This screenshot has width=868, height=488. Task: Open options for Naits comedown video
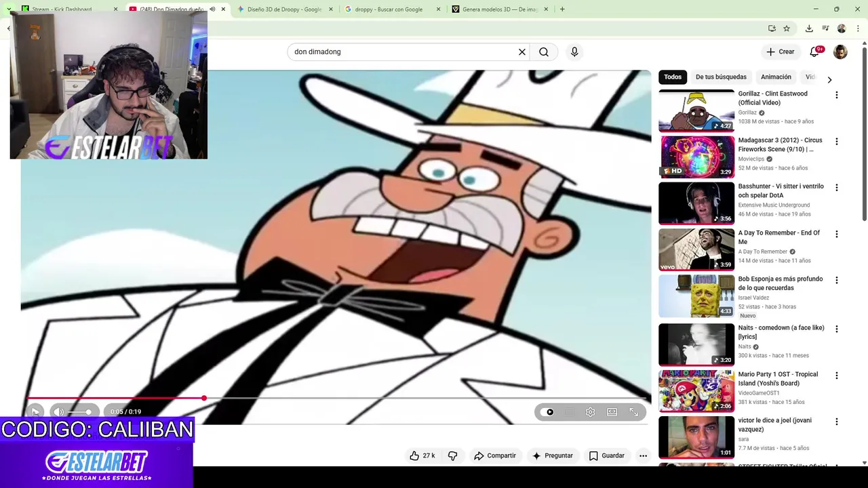pos(837,329)
